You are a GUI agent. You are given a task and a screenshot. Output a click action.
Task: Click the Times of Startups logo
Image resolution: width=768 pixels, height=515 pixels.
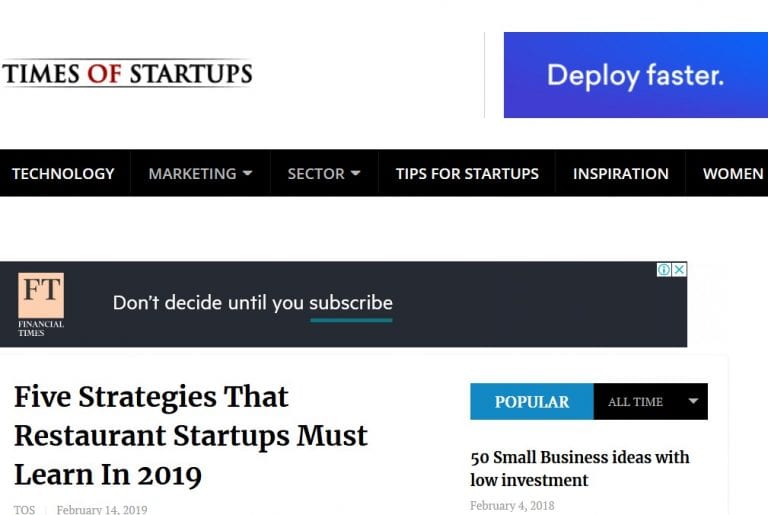tap(127, 73)
